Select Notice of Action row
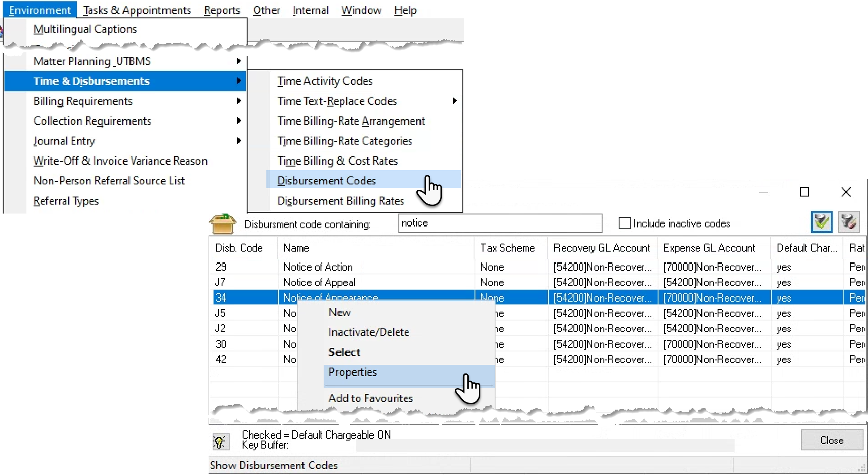868x475 pixels. pyautogui.click(x=537, y=267)
